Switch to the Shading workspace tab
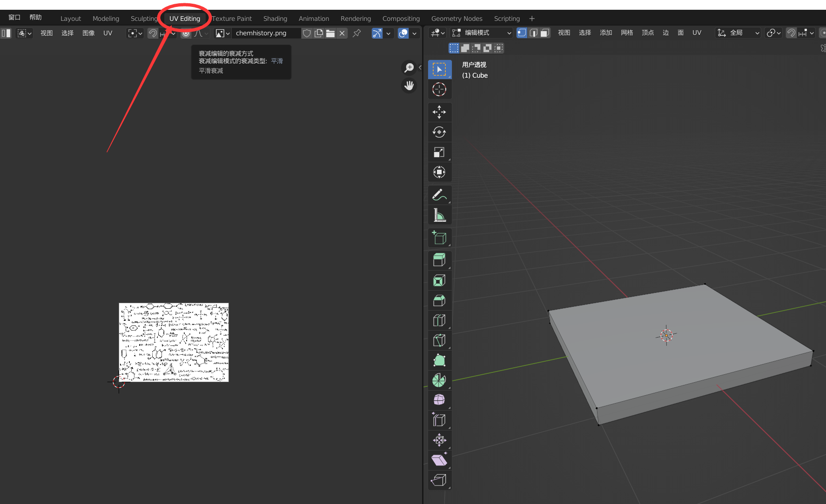This screenshot has width=826, height=504. [x=275, y=19]
